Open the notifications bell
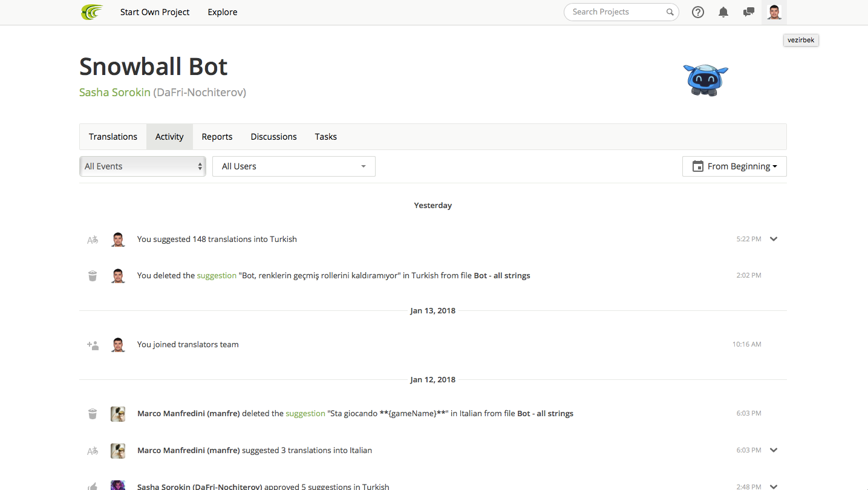 pos(723,12)
